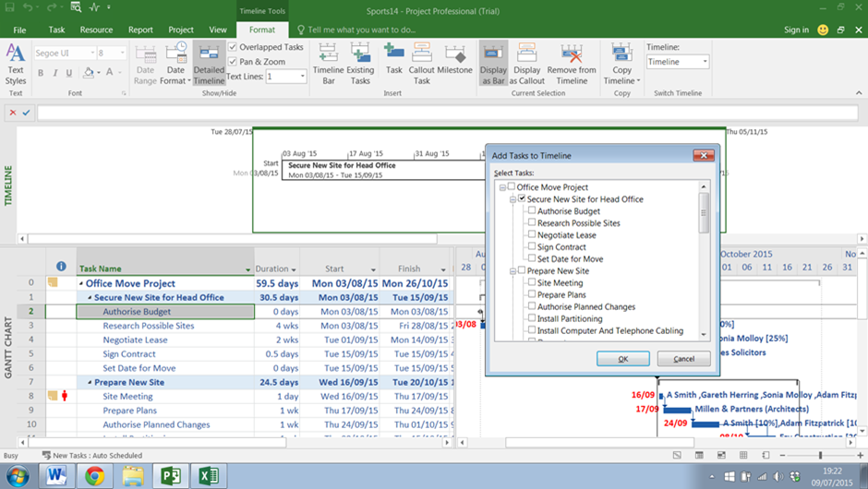Click the Date Range button
Image resolution: width=868 pixels, height=489 pixels.
point(145,65)
